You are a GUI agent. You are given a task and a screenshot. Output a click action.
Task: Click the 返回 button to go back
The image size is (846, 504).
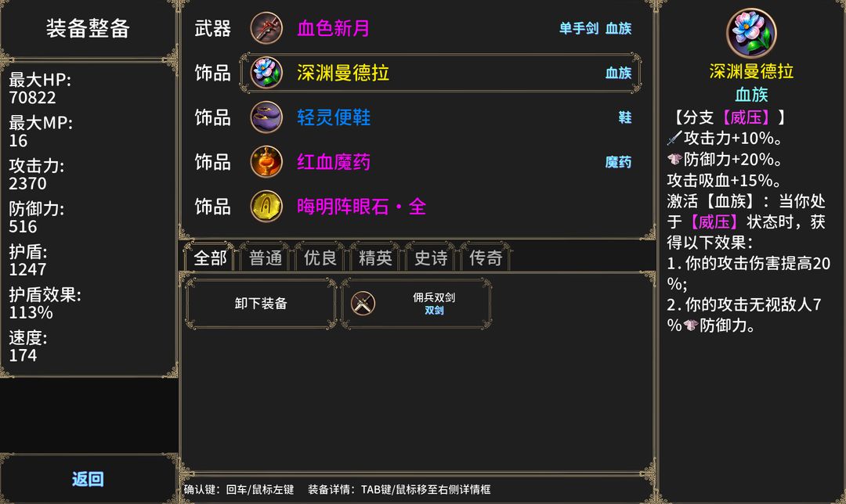(x=88, y=479)
